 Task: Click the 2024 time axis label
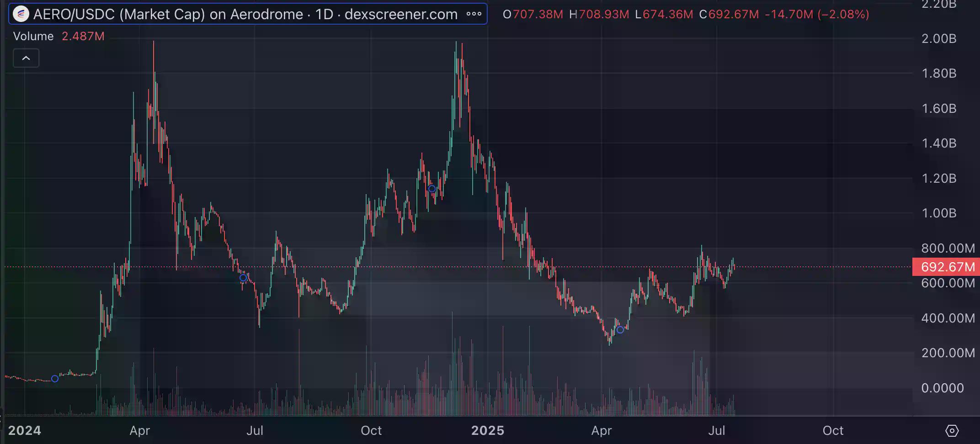tap(25, 431)
